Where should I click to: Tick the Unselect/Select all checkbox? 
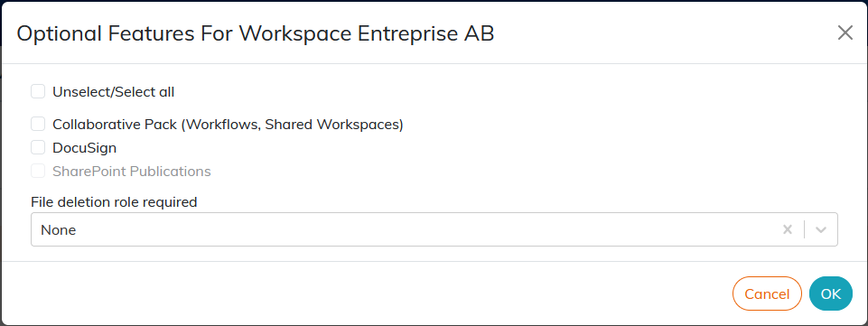tap(38, 92)
